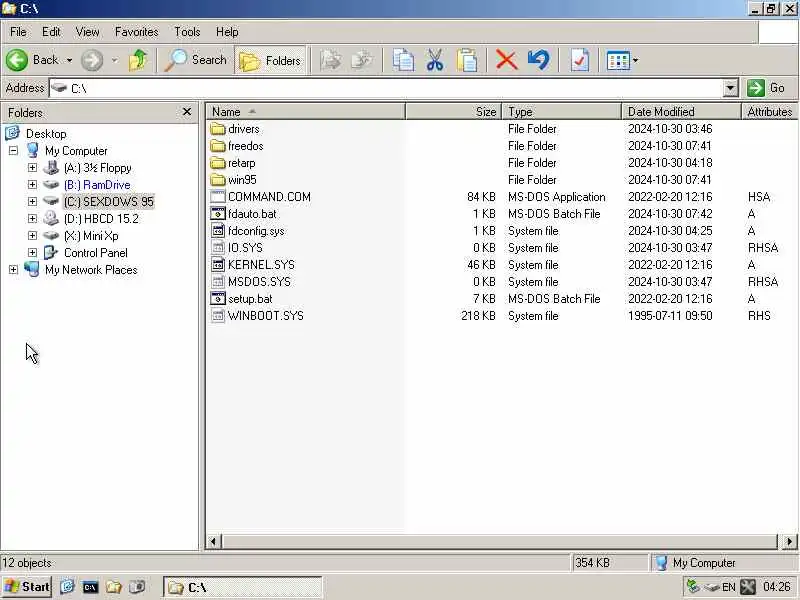Expand the (C:) drive tree node
The image size is (800, 600).
point(32,202)
